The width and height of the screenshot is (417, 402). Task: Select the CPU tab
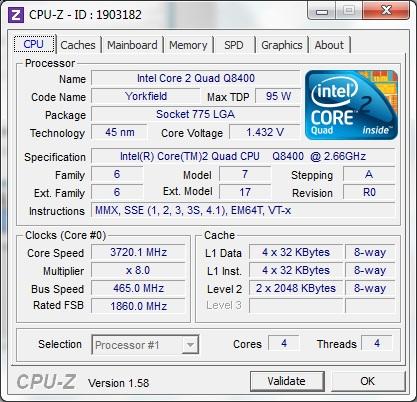coord(34,44)
